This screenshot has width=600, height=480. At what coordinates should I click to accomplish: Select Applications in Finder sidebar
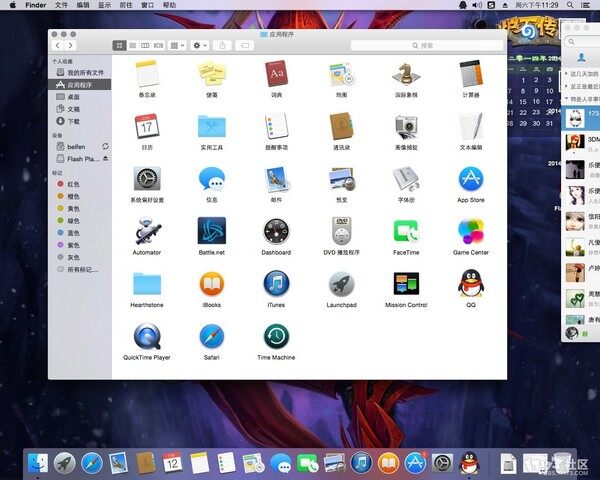[x=80, y=85]
